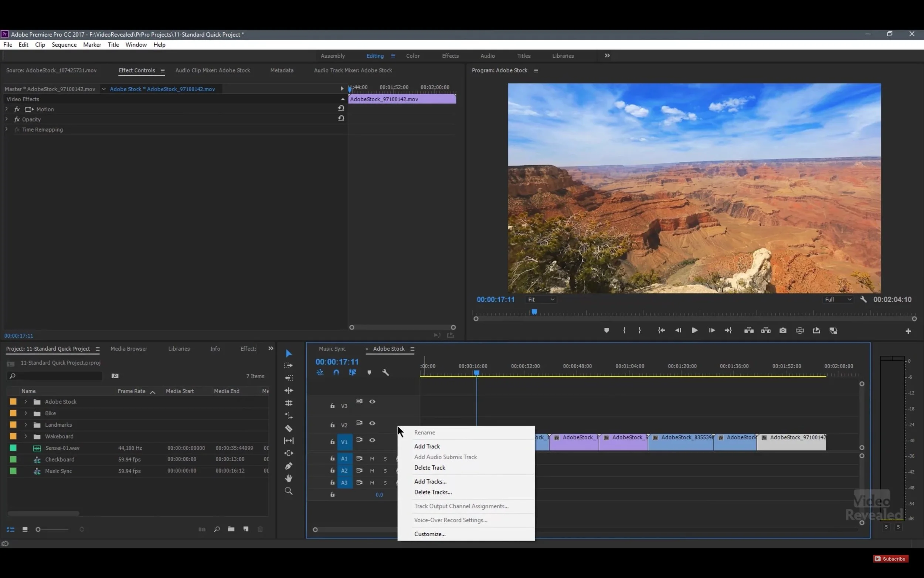Viewport: 924px width, 578px height.
Task: Select the Razor tool in toolbar
Action: pyautogui.click(x=289, y=428)
